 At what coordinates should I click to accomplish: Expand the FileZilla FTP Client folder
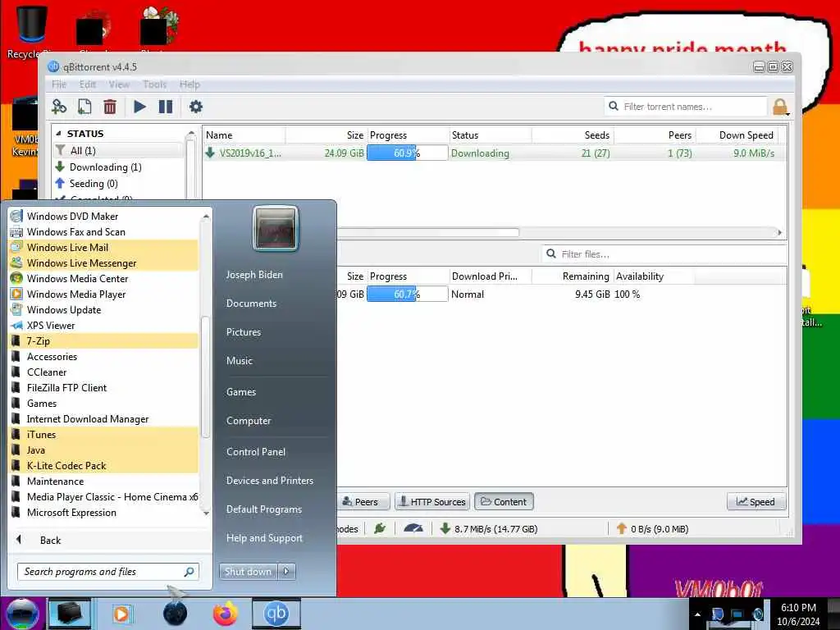point(104,388)
